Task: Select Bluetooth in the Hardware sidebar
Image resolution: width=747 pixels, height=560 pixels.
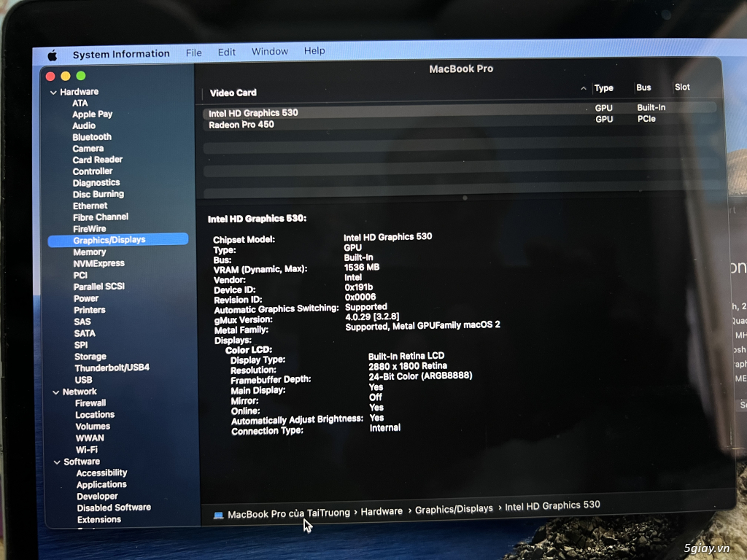Action: coord(92,136)
